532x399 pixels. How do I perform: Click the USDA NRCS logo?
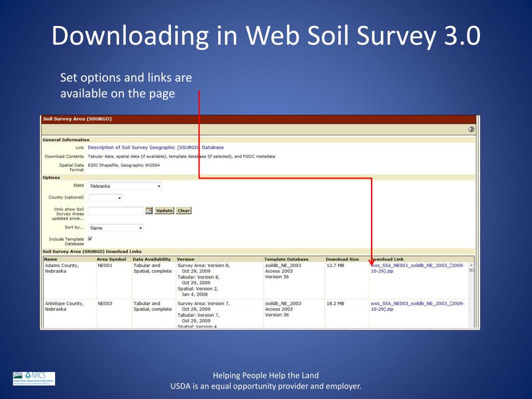coord(34,379)
